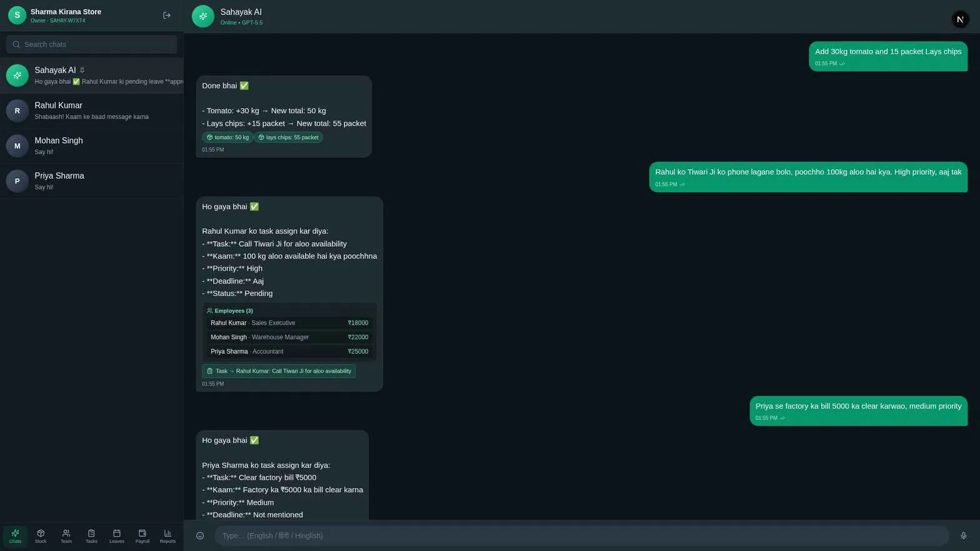Click the microphone voice input icon

(963, 535)
